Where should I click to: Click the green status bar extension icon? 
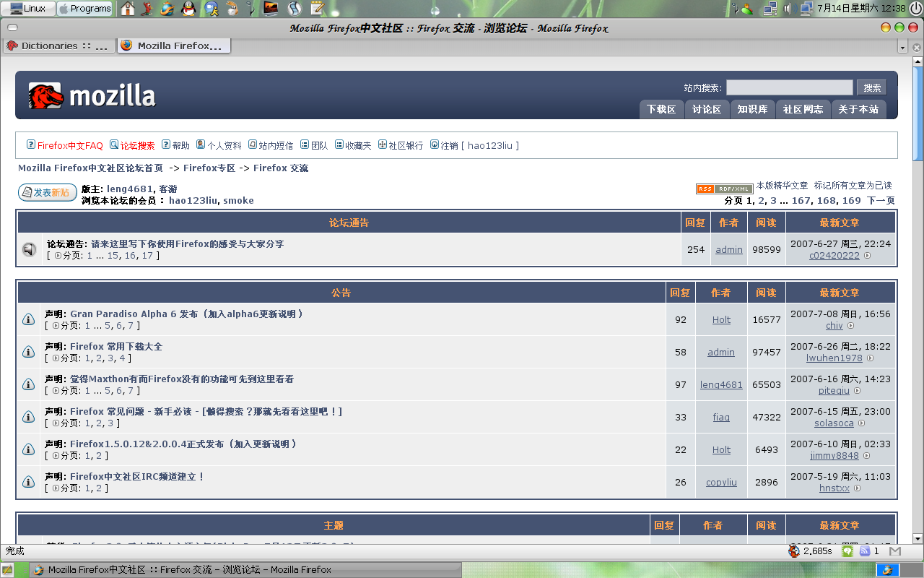[x=847, y=551]
